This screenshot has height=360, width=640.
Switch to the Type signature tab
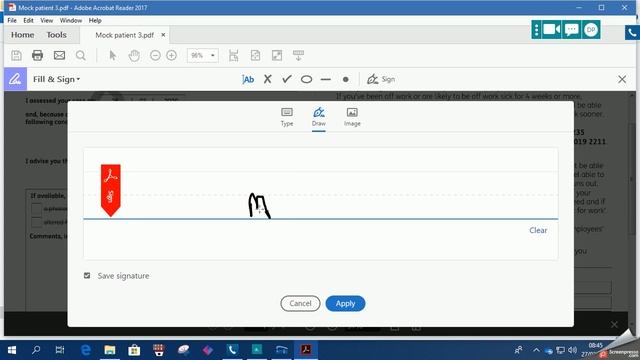click(x=287, y=117)
